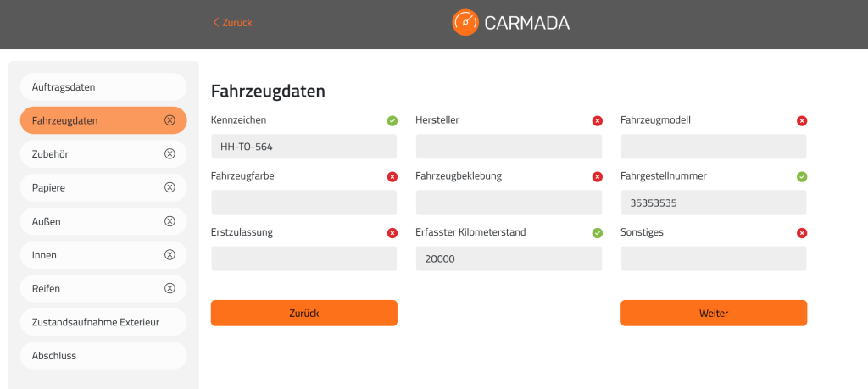Click the green check icon beside Fahrgestellnummer

tap(802, 177)
